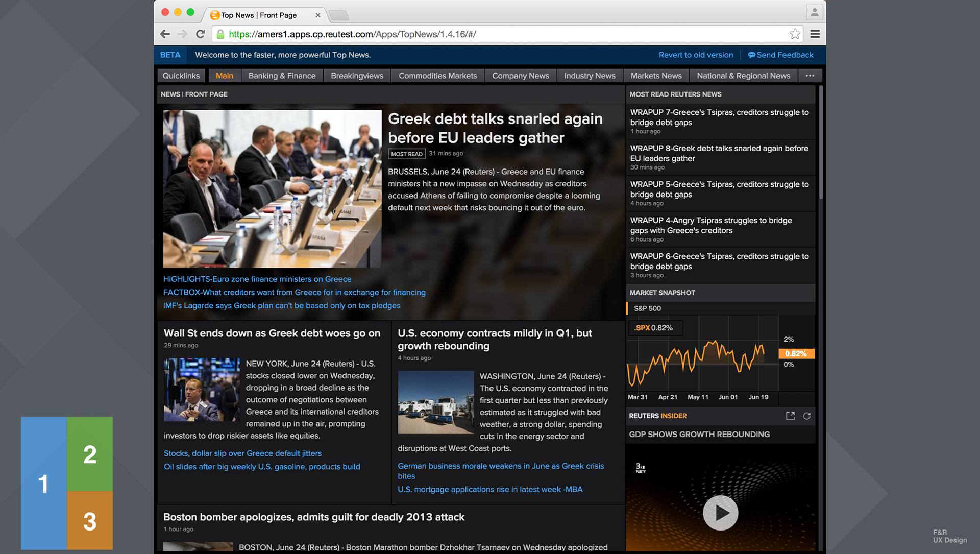Select the S&P 500 market snapshot row
The height and width of the screenshot is (554, 980).
coord(720,308)
